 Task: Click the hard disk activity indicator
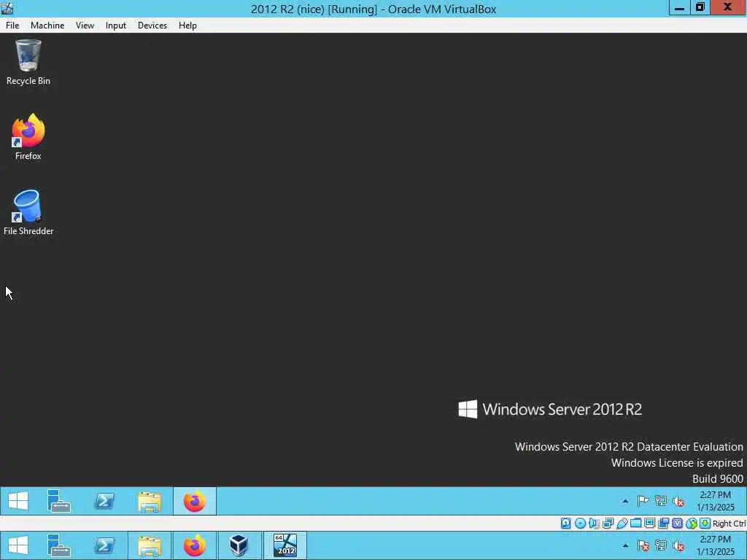(x=565, y=524)
